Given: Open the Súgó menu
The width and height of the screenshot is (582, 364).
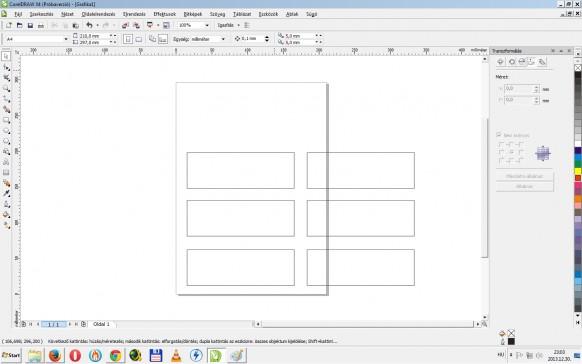Looking at the screenshot, I should click(311, 14).
